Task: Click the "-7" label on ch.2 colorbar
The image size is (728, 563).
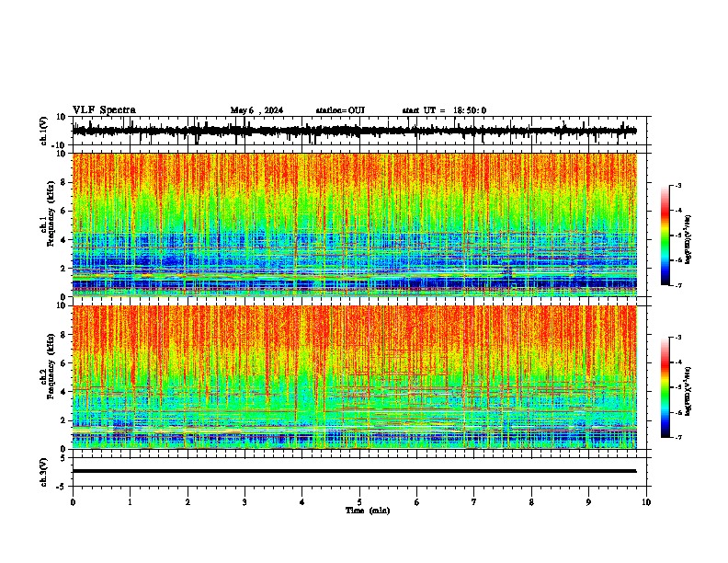Action: (677, 437)
